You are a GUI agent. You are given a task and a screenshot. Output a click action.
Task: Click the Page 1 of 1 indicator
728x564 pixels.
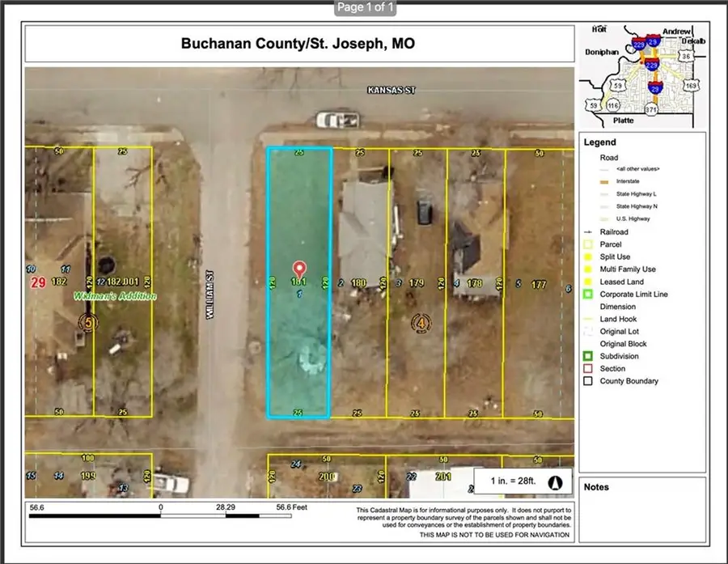(x=366, y=8)
